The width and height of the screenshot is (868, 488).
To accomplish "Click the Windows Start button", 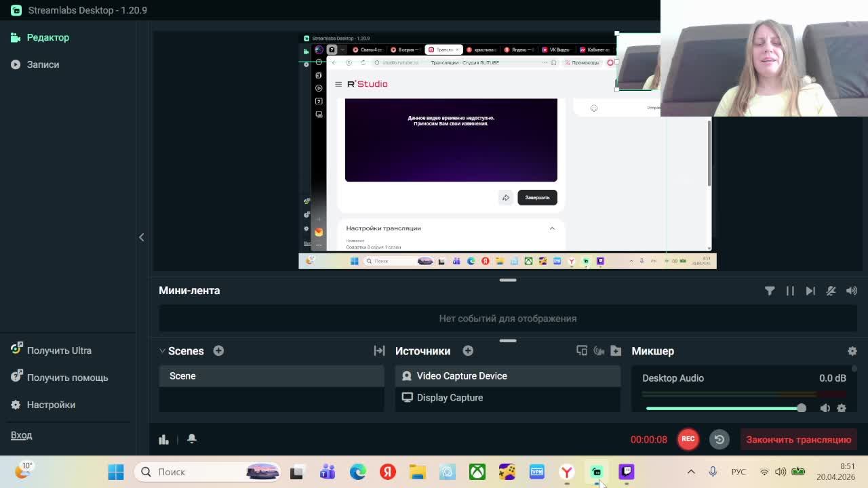I will point(116,472).
